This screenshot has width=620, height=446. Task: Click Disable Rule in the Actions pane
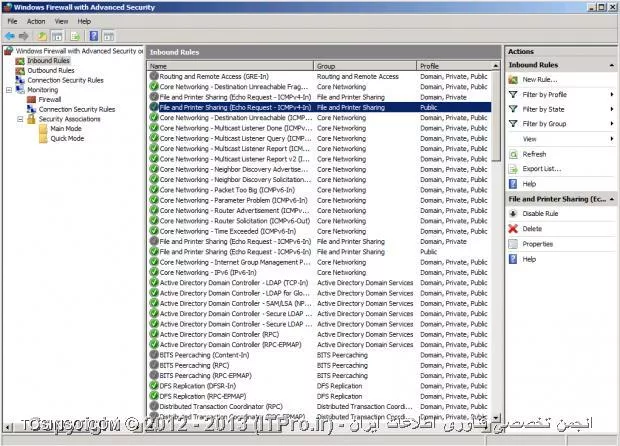[x=540, y=214]
